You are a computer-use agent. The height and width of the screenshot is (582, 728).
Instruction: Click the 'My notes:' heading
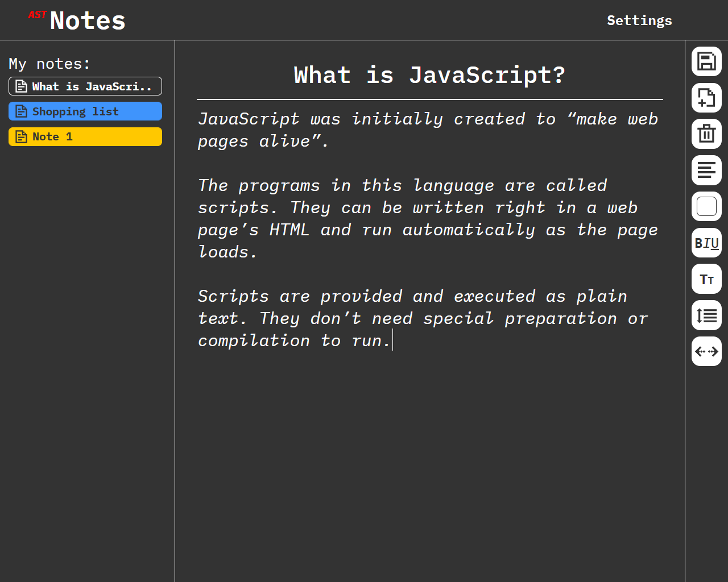[49, 64]
